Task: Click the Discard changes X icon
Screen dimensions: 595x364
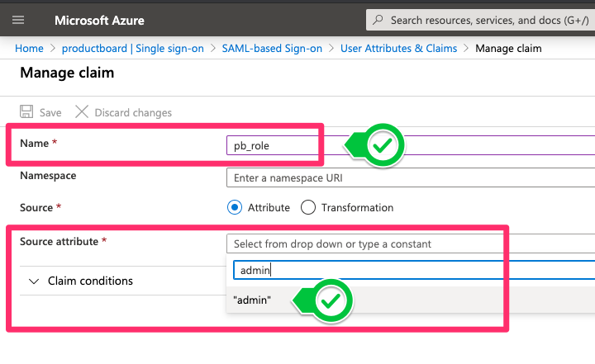Action: tap(81, 112)
